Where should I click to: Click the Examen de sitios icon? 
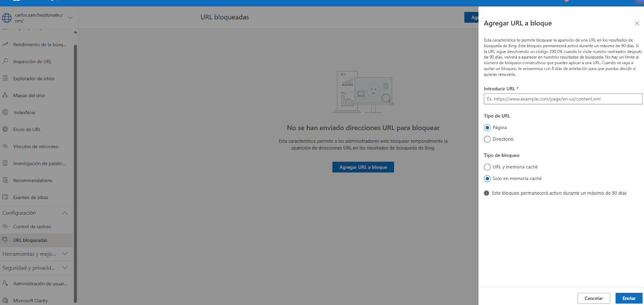5,197
